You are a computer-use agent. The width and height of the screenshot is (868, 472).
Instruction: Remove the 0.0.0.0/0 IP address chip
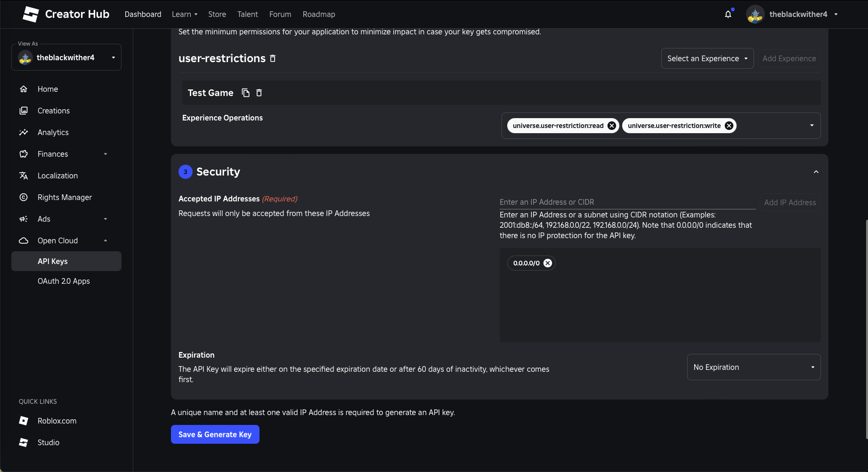[x=548, y=263]
